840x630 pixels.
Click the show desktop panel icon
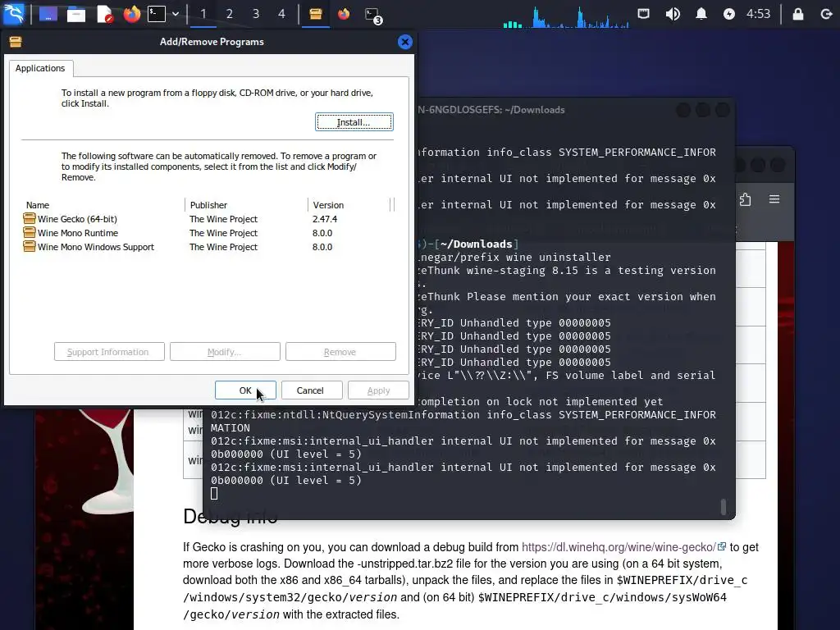48,14
